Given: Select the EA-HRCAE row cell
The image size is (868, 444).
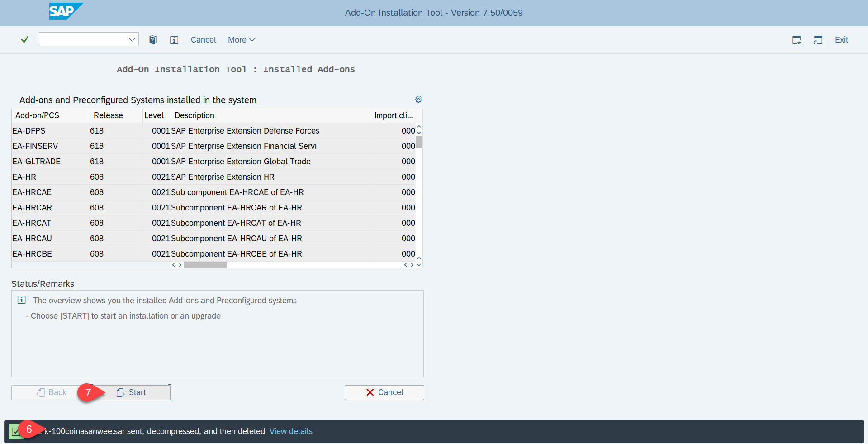Looking at the screenshot, I should (51, 192).
